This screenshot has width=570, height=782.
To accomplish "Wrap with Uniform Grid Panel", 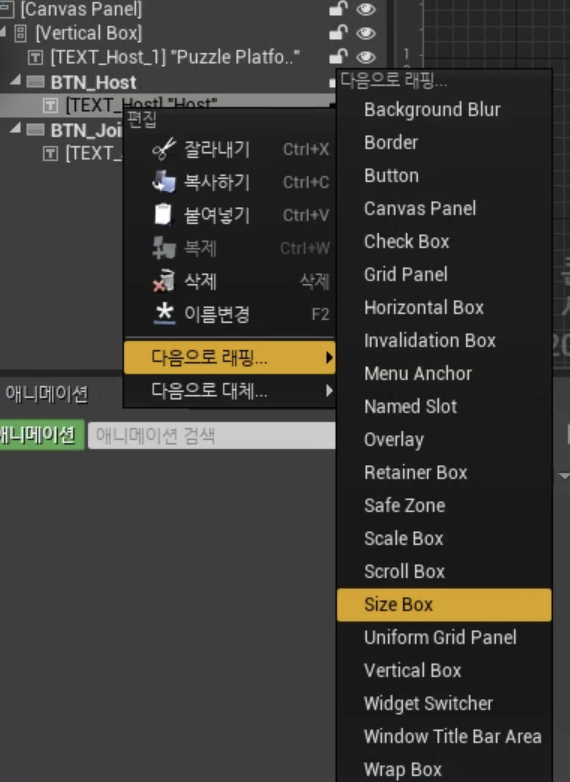I will (x=444, y=637).
